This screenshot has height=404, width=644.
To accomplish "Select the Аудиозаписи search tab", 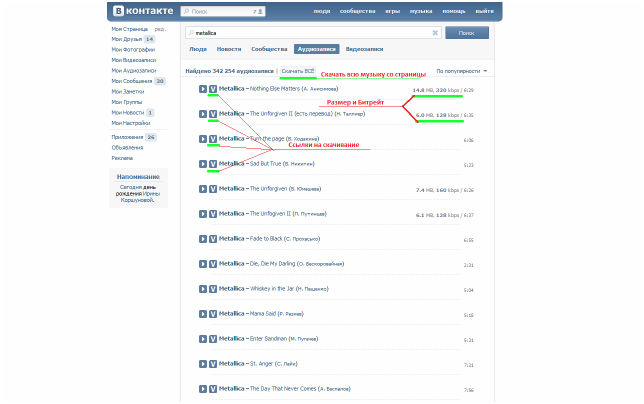I will click(x=316, y=49).
